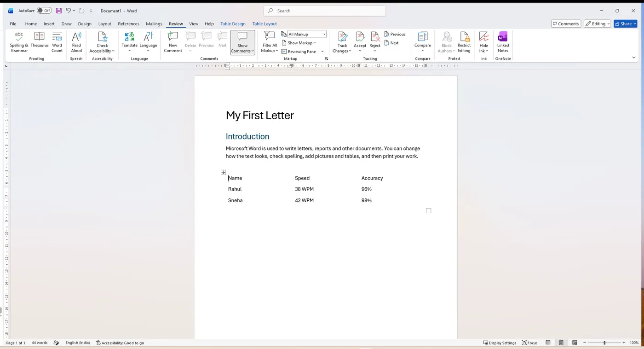Switch to the Home tab
Image resolution: width=644 pixels, height=349 pixels.
click(31, 24)
